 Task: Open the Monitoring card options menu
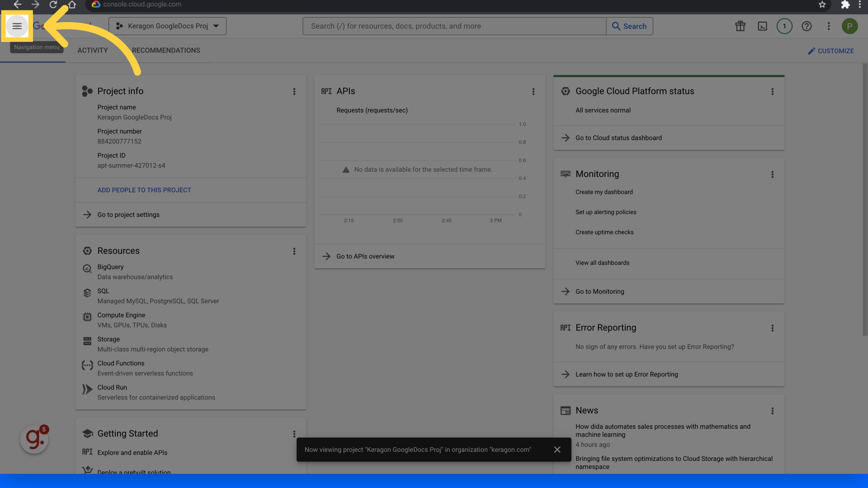[x=772, y=174]
